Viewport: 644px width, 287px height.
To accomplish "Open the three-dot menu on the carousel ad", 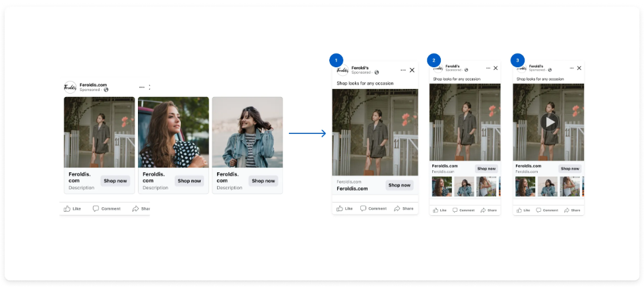I will [142, 87].
